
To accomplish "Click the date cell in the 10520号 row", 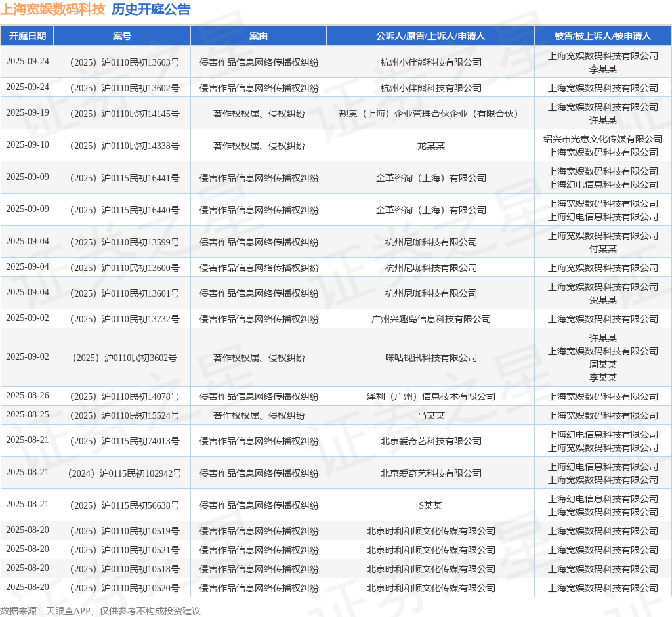I will coord(28,587).
